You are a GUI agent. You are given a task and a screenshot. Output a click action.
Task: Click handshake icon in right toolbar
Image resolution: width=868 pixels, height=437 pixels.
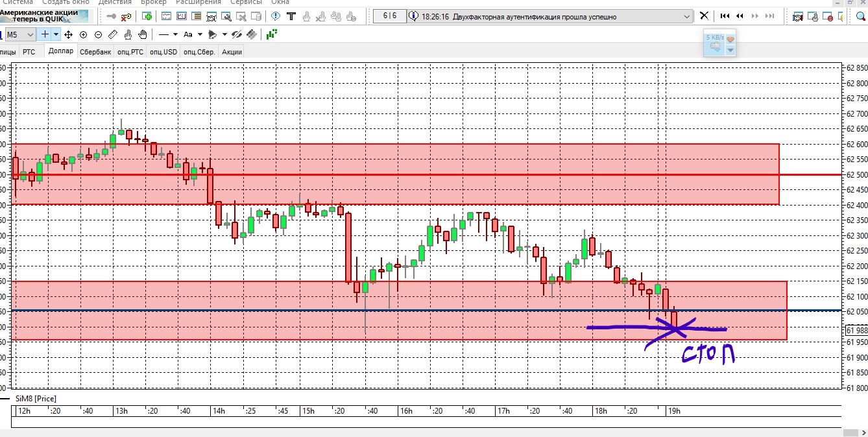pyautogui.click(x=798, y=16)
